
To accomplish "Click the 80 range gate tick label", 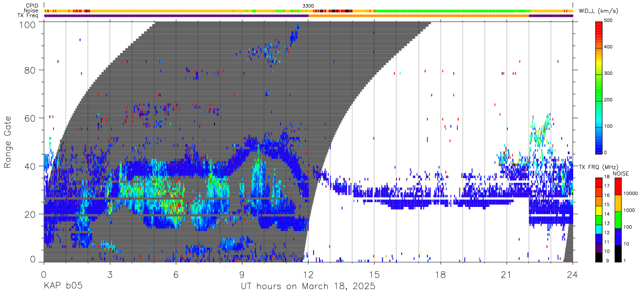I will tap(30, 70).
